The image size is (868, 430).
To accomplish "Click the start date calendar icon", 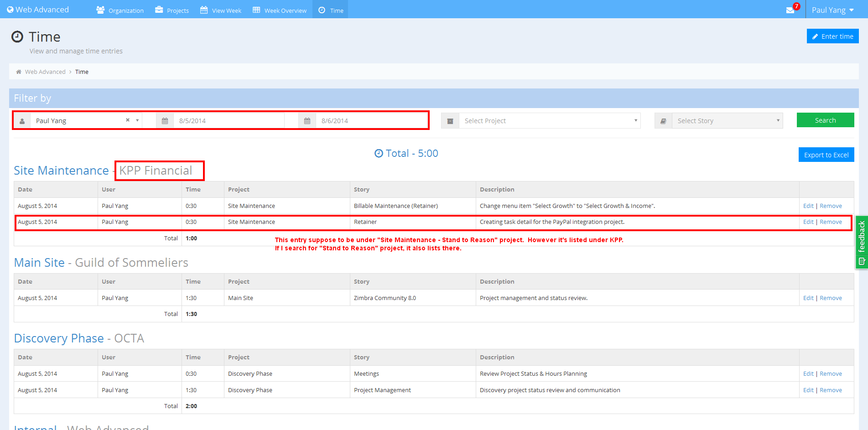I will coord(165,121).
